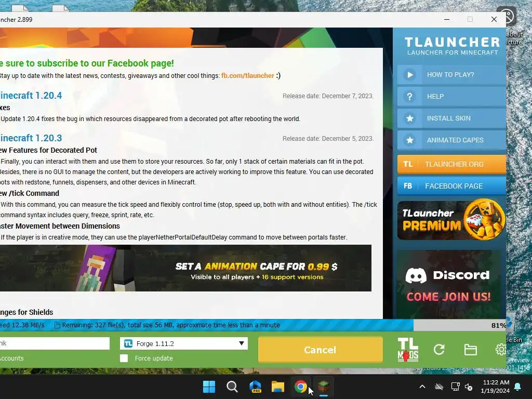The height and width of the screenshot is (399, 532).
Task: Select ANIMATED CAPES sidebar entry
Action: click(x=451, y=140)
